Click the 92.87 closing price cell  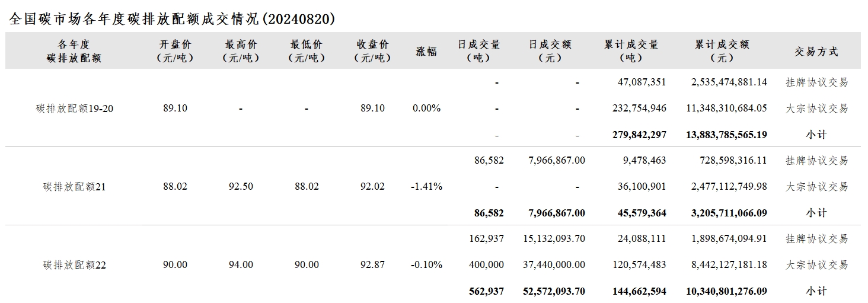pyautogui.click(x=372, y=265)
